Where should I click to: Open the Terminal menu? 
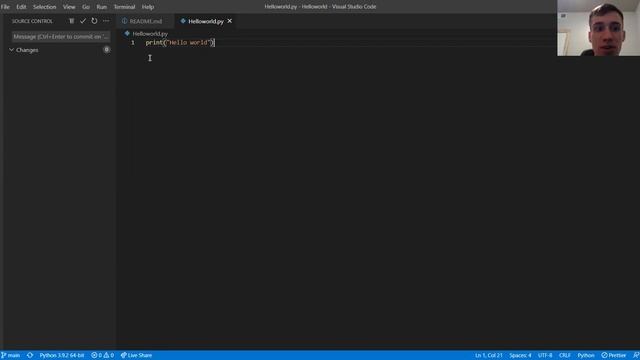pyautogui.click(x=124, y=7)
